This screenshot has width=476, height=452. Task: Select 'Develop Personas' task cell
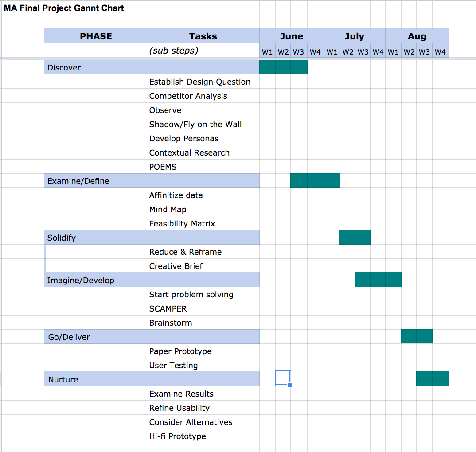coord(203,138)
